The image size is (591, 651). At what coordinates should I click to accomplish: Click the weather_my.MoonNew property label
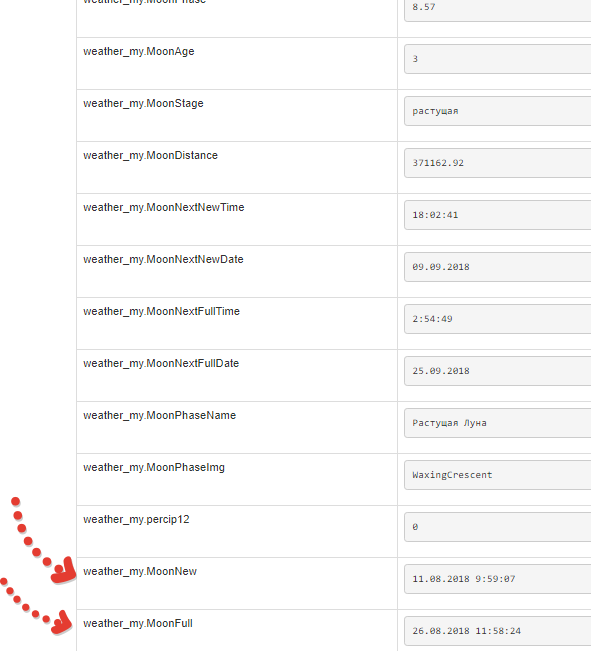[140, 571]
